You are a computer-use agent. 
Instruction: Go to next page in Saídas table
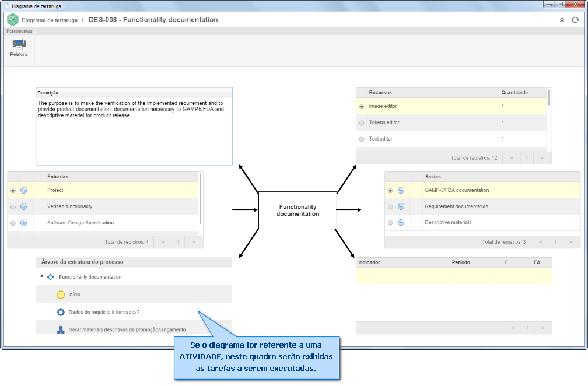(x=570, y=242)
